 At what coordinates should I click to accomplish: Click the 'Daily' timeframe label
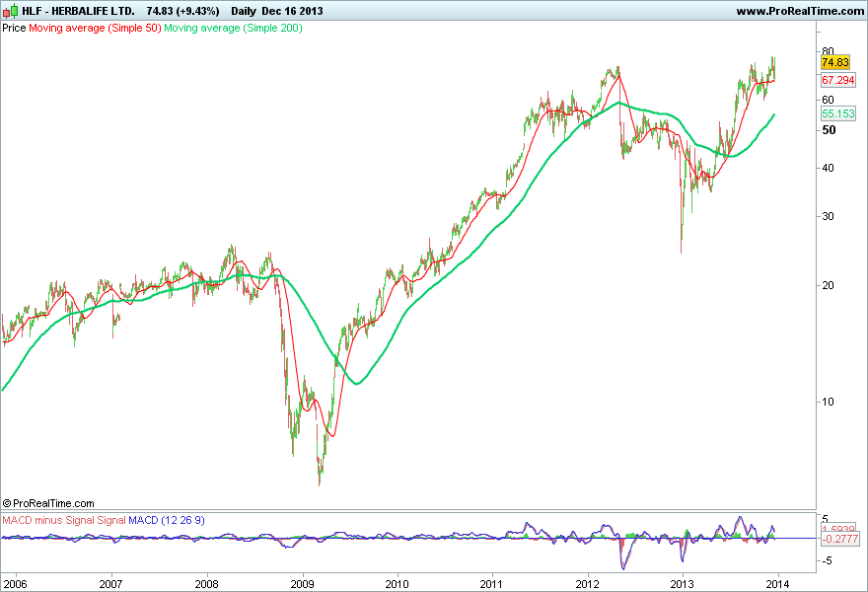244,11
